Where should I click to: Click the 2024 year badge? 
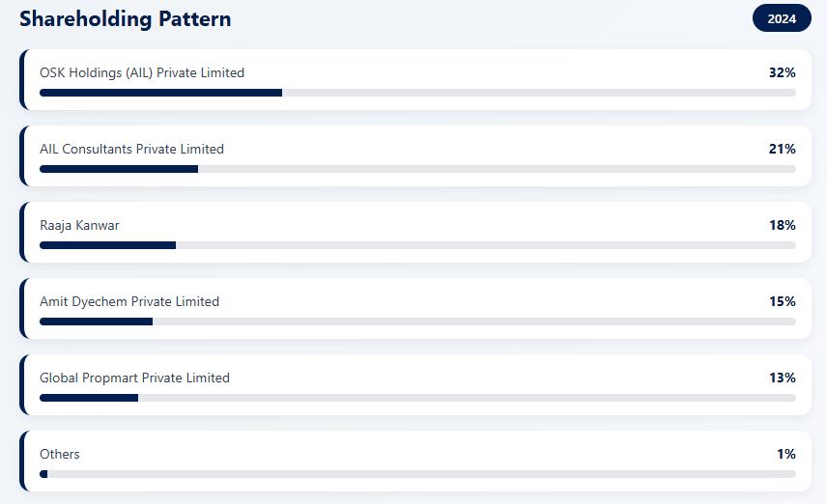pyautogui.click(x=782, y=18)
